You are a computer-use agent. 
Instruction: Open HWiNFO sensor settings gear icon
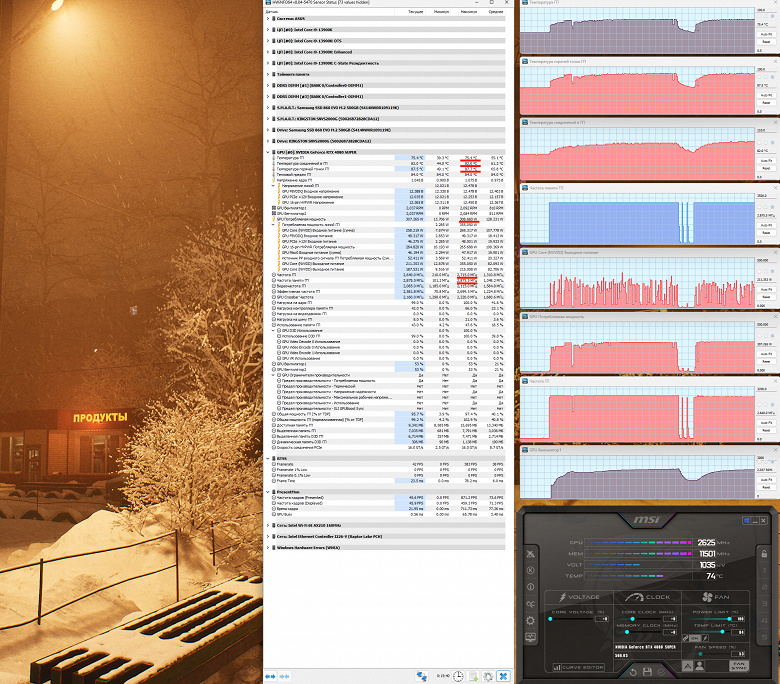[x=488, y=676]
